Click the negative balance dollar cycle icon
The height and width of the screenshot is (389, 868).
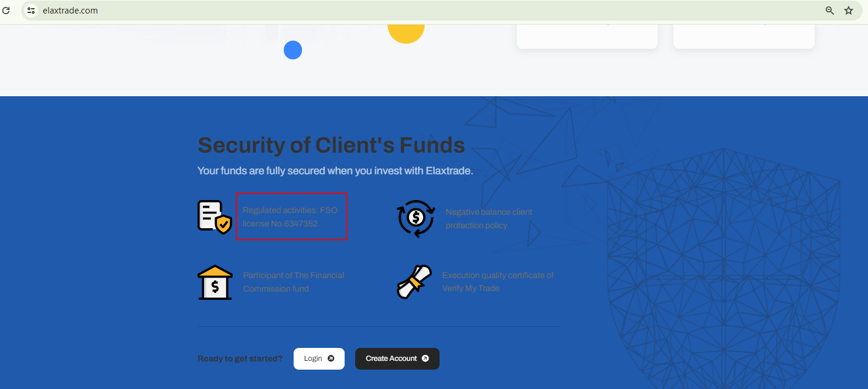416,218
